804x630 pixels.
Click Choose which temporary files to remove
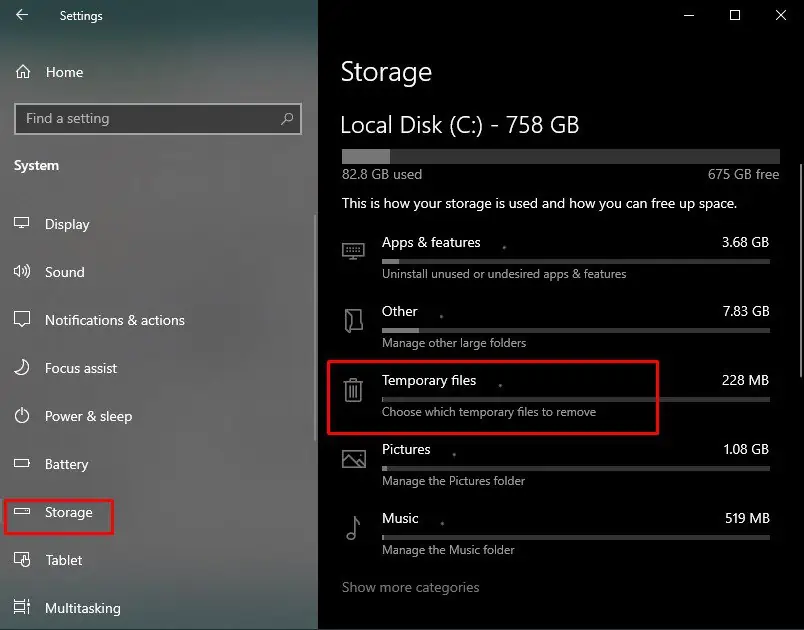489,412
